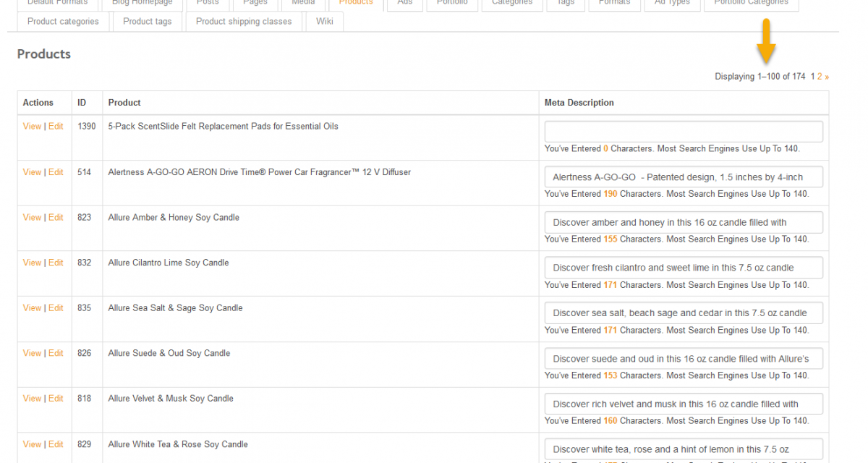Image resolution: width=868 pixels, height=463 pixels.
Task: Click the empty meta description field for ScentSlide Pads
Action: coord(684,132)
